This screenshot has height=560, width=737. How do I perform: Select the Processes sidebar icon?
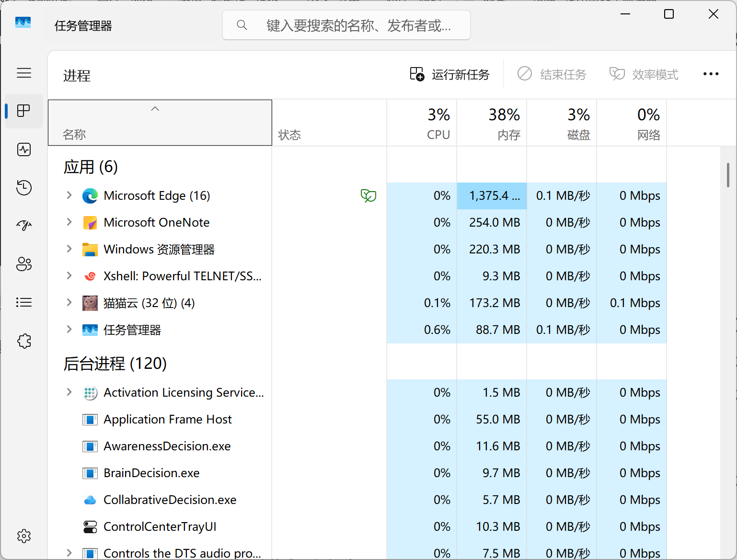click(x=24, y=111)
